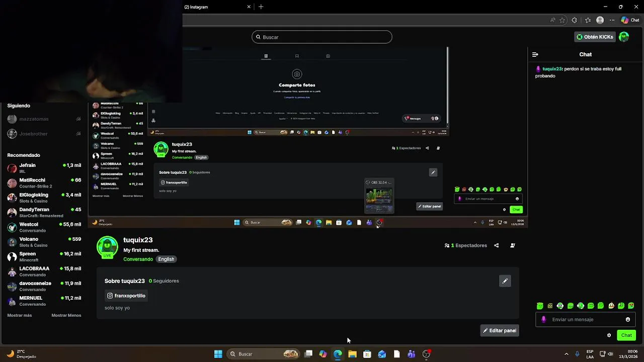Click the Espectadores viewer count
This screenshot has height=362, width=644.
pos(466,245)
